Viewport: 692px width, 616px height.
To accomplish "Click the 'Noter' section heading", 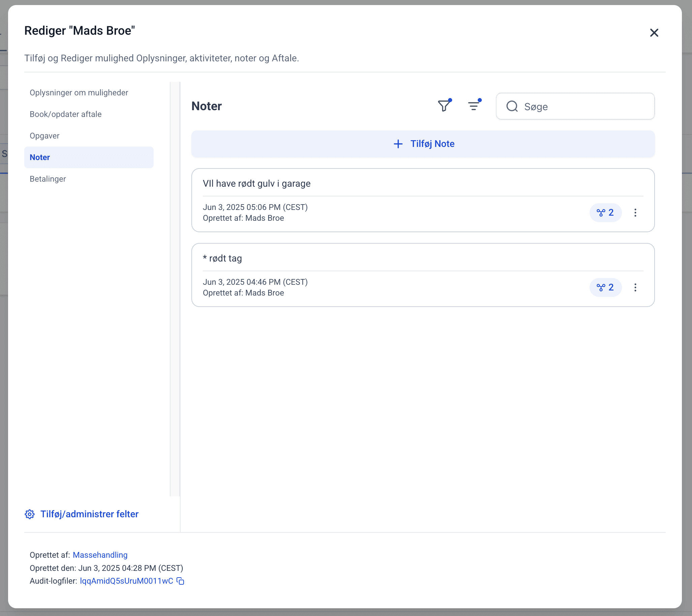I will [x=207, y=106].
